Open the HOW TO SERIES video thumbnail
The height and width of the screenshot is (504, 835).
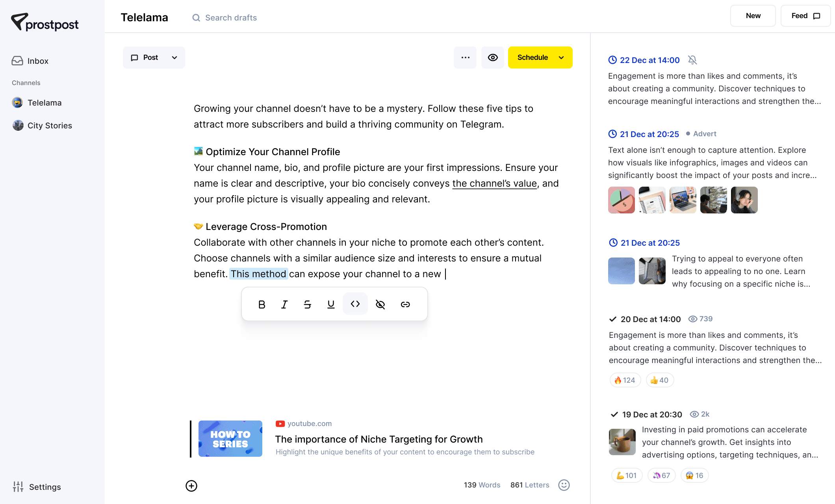click(230, 439)
